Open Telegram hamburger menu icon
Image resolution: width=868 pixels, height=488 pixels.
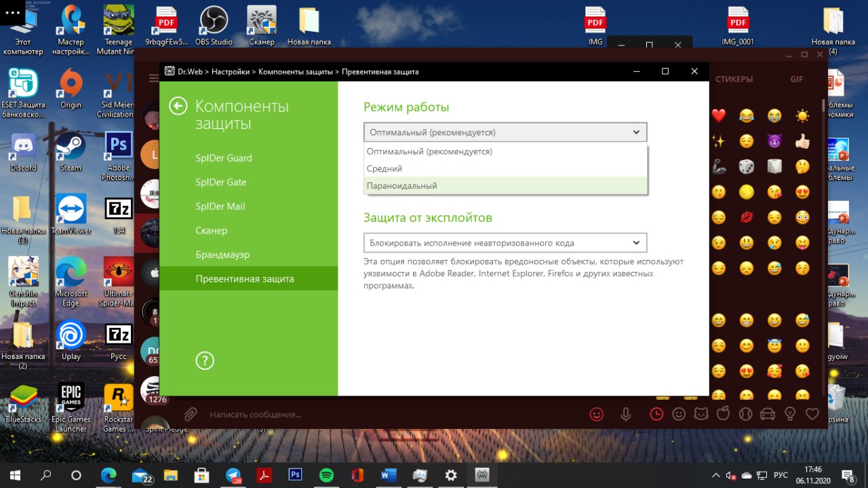(154, 79)
